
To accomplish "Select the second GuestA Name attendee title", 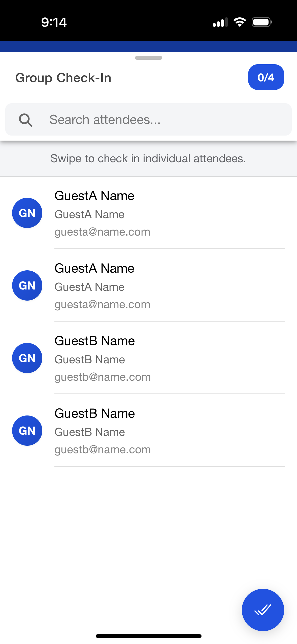I will pyautogui.click(x=94, y=268).
